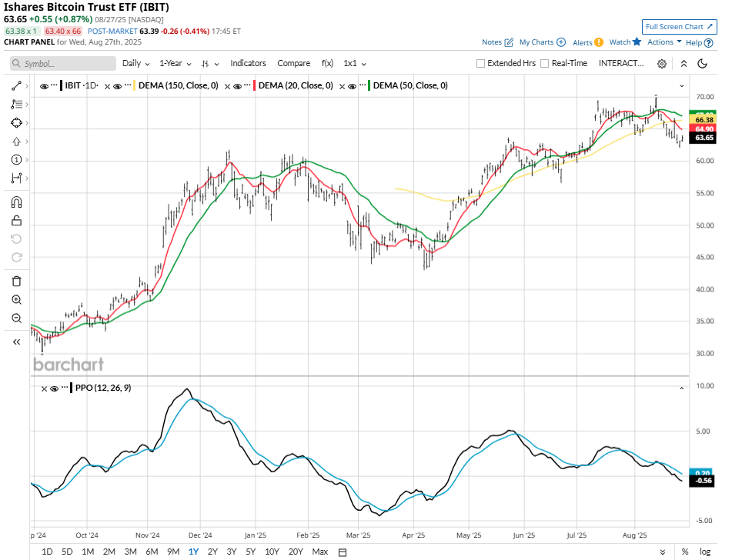Screen dimensions: 732x560
Task: Click the lock drawings icon
Action: (x=16, y=220)
